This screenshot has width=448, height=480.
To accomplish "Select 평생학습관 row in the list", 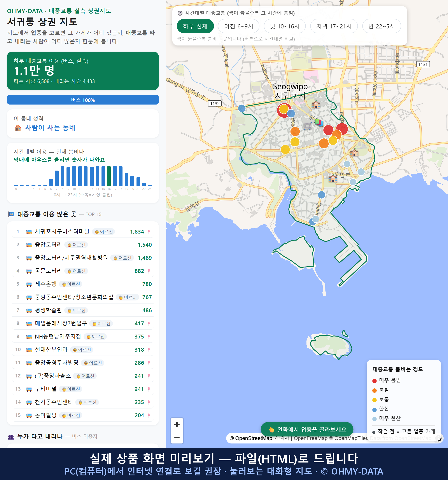I will pyautogui.click(x=83, y=310).
